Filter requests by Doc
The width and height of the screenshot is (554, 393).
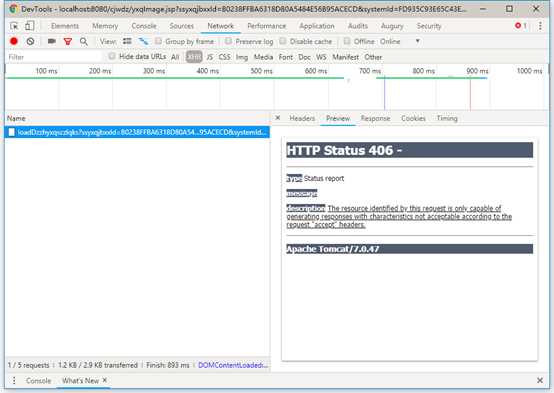[x=304, y=57]
